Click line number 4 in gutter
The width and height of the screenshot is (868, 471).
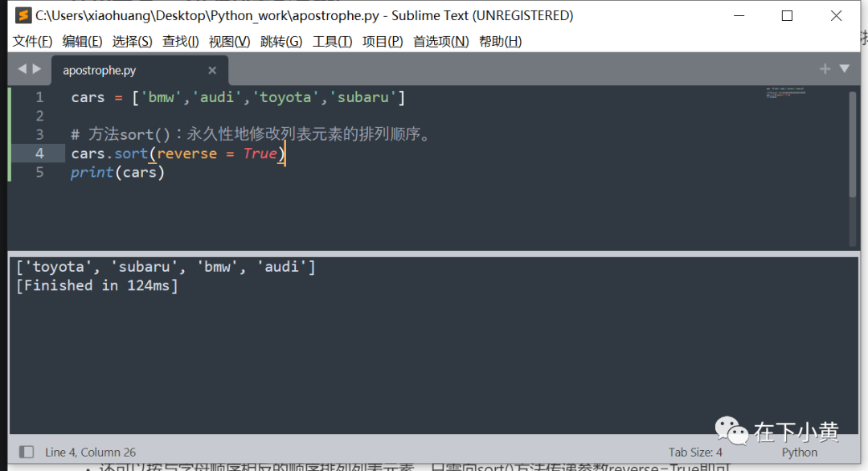[39, 154]
